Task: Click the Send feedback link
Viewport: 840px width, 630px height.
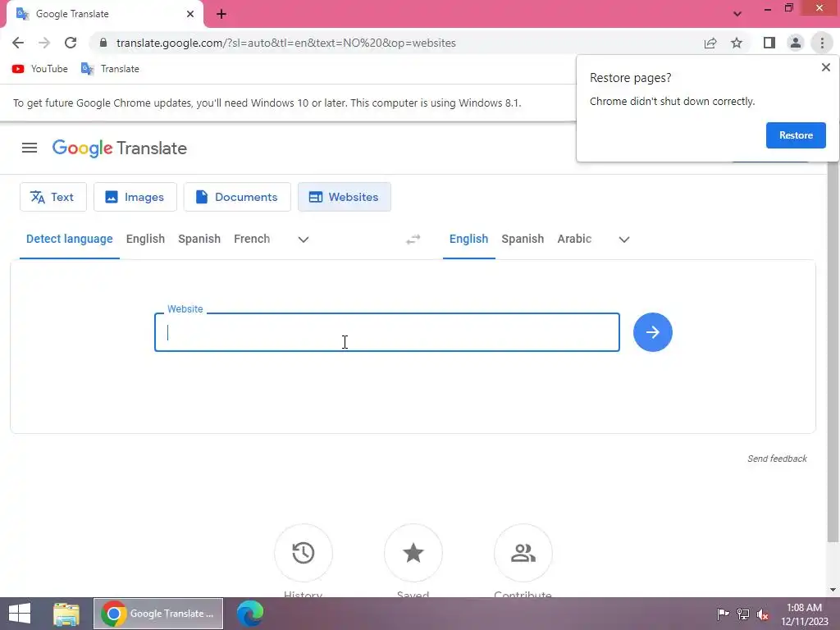Action: 777,459
